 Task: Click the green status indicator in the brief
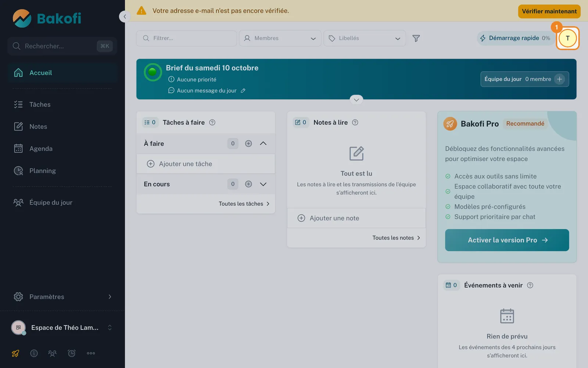tap(153, 72)
